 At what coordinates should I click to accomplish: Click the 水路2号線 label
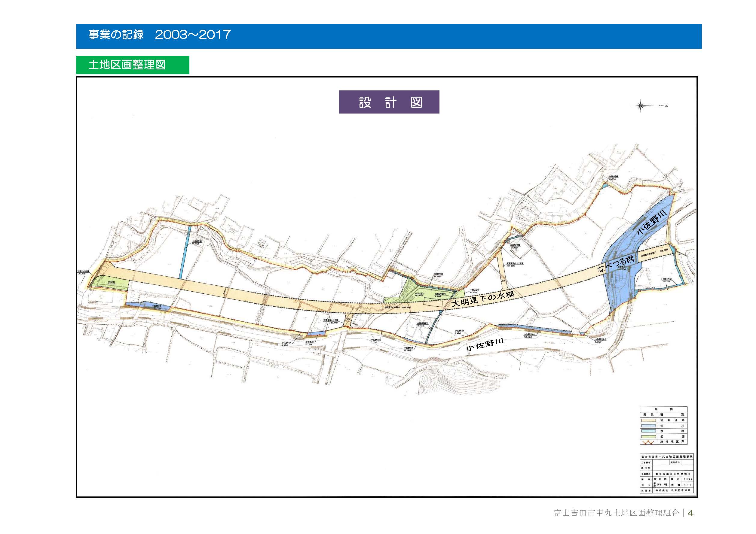pyautogui.click(x=516, y=247)
